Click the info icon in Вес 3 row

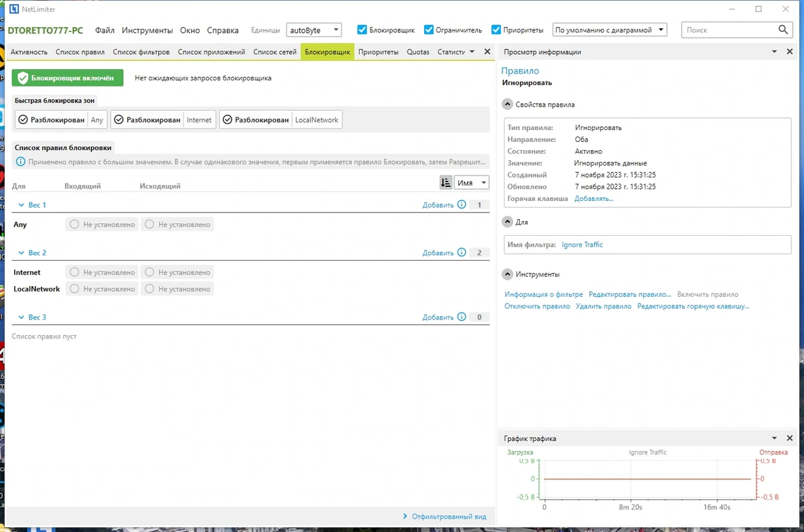(x=462, y=317)
